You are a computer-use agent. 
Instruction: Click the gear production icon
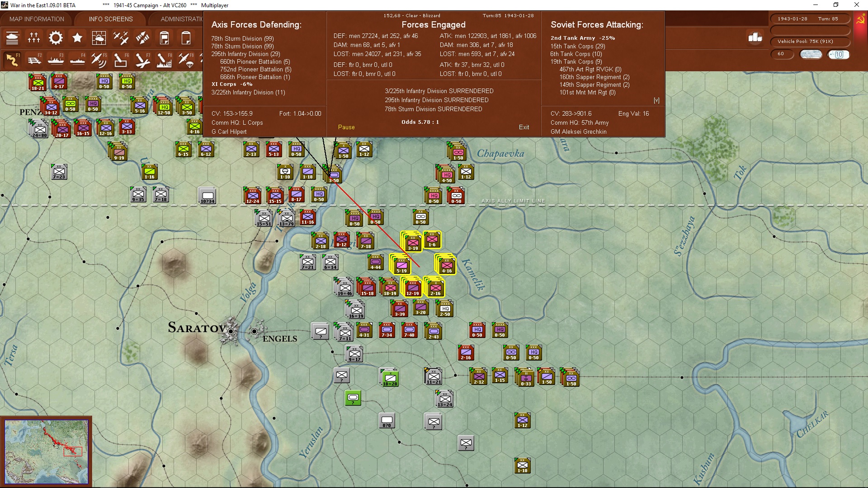(x=56, y=38)
